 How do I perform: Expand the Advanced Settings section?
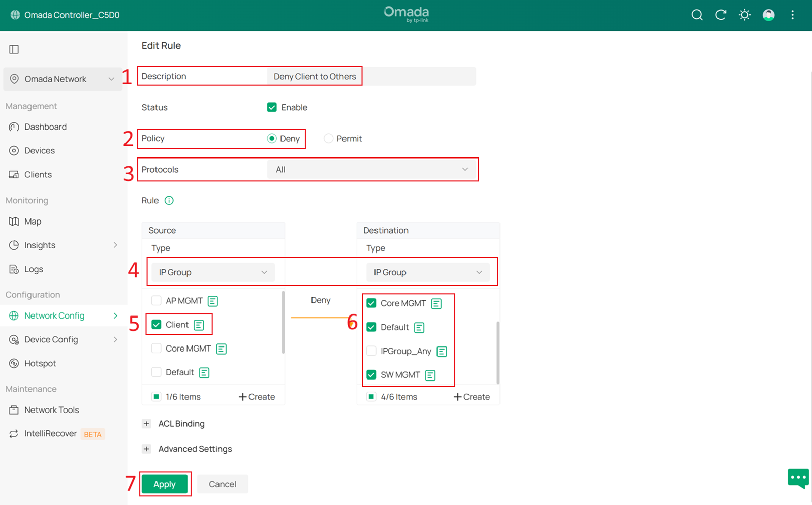(x=147, y=449)
